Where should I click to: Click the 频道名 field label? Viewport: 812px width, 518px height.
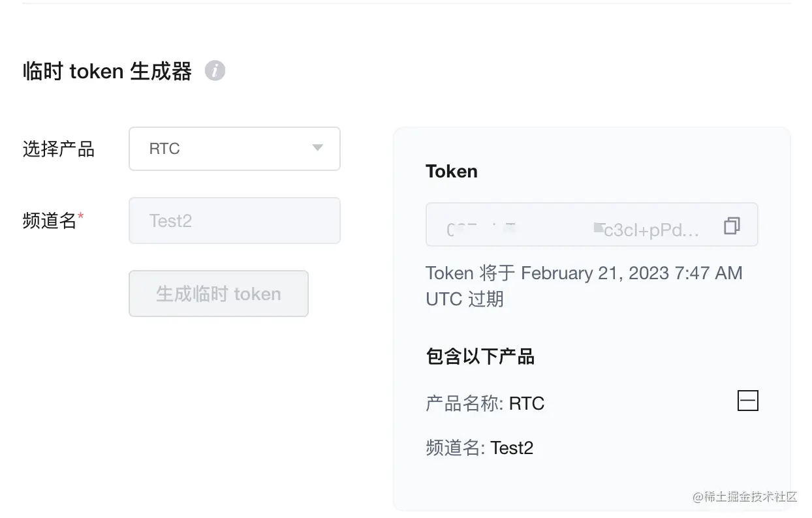[x=50, y=221]
